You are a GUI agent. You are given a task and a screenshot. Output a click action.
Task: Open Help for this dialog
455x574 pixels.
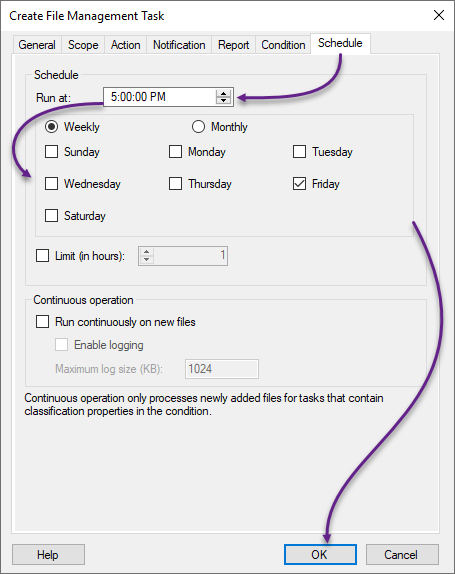[48, 555]
